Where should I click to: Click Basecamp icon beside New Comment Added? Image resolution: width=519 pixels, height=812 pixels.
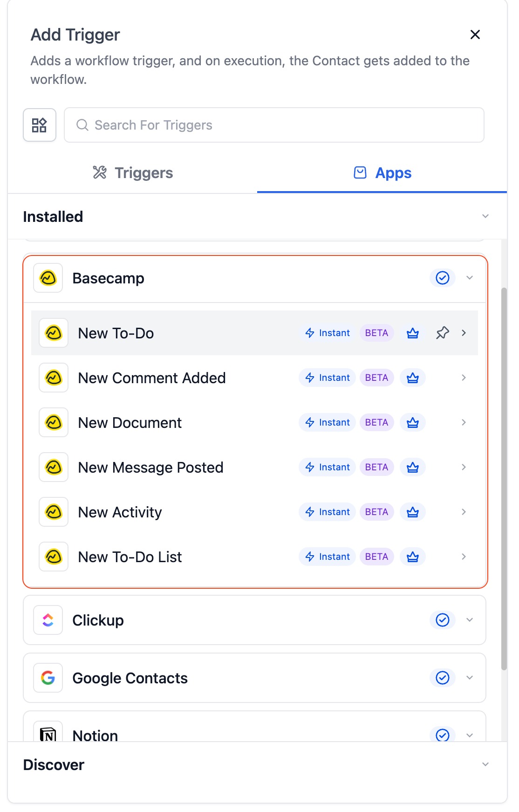click(54, 378)
